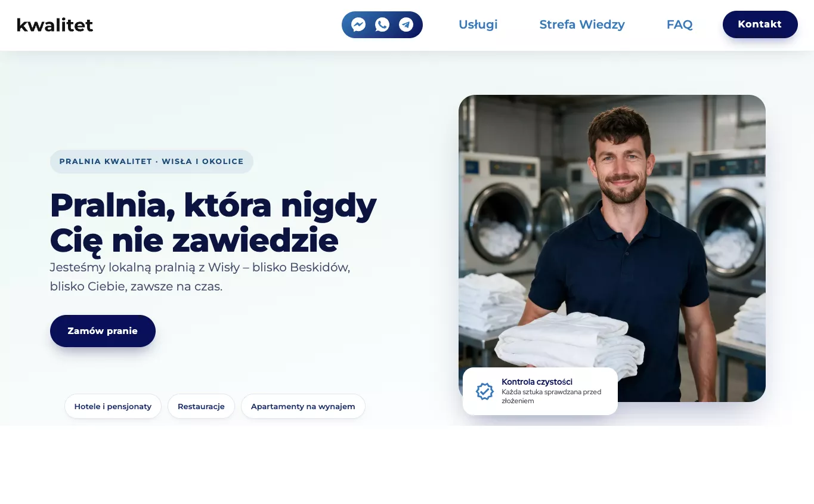Open the WhatsApp chat icon
This screenshot has width=814, height=504.
[382, 24]
